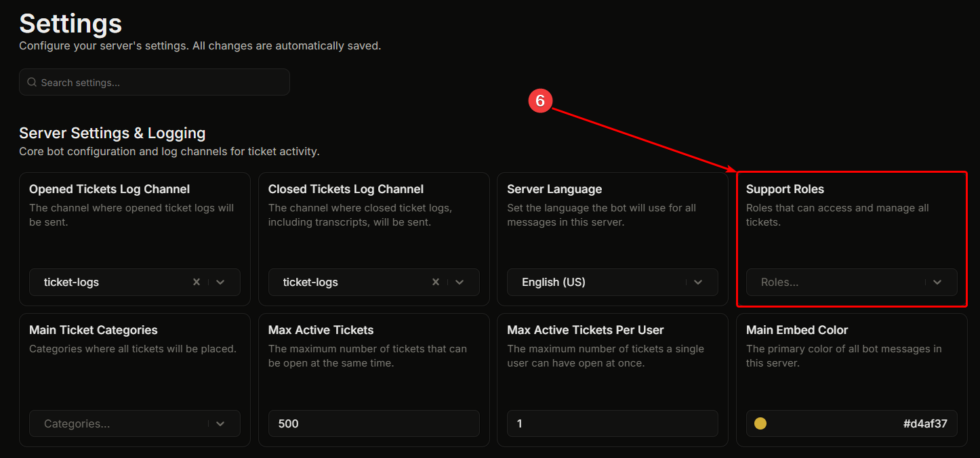Screen dimensions: 980x458
Task: Select the ticket-logs value in Closed Tickets channel
Action: pos(310,282)
